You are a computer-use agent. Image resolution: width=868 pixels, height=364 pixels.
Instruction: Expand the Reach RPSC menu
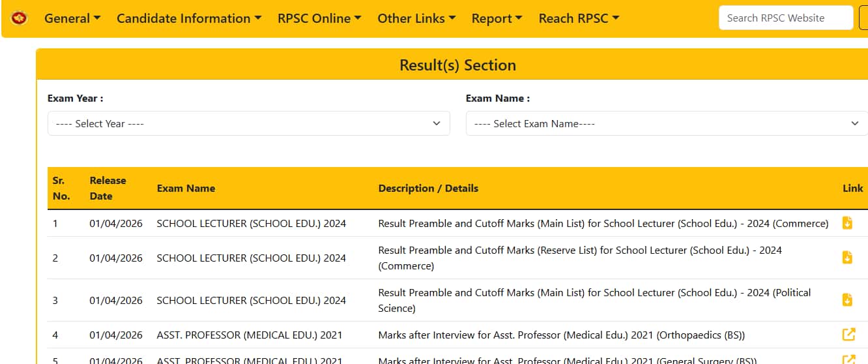coord(579,18)
